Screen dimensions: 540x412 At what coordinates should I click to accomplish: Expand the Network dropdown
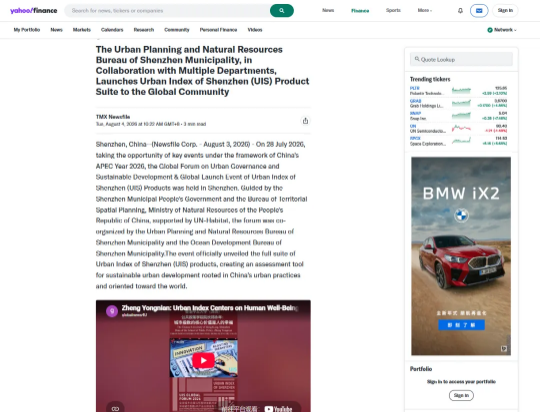(502, 30)
